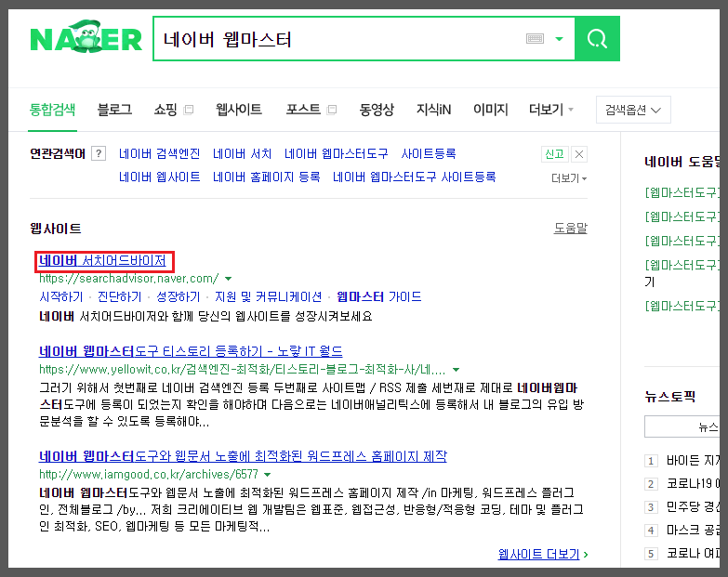Expand related searches via 더보기 arrow
Viewport: 728px width, 577px height.
pyautogui.click(x=569, y=178)
